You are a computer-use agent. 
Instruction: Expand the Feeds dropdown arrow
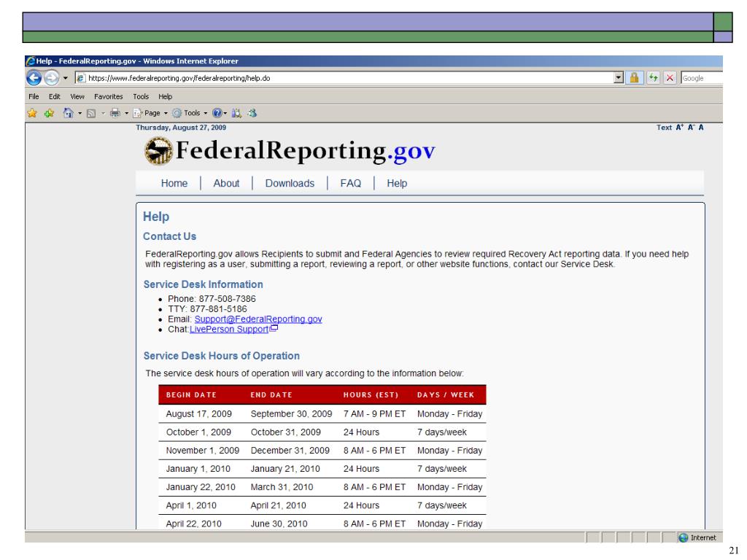103,113
